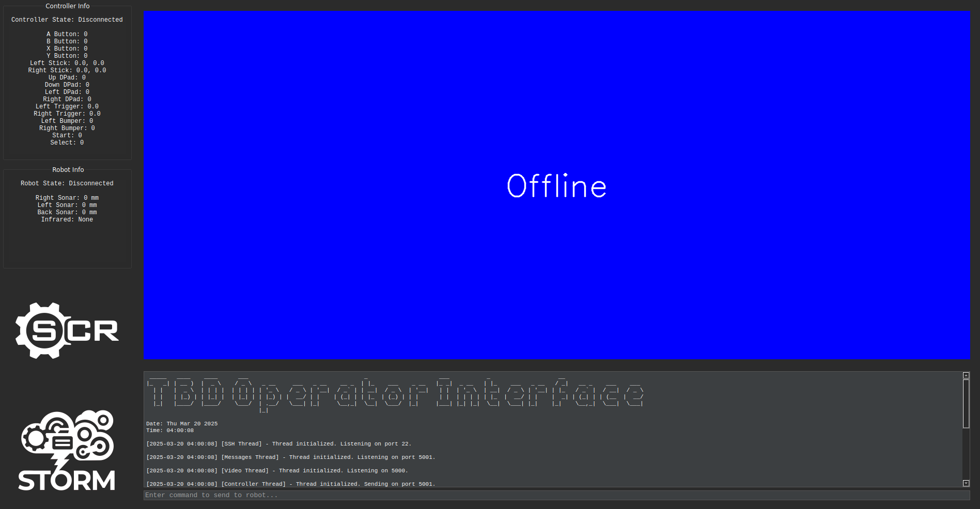Viewport: 980px width, 509px height.
Task: Click the Right Sonar reading
Action: click(67, 198)
